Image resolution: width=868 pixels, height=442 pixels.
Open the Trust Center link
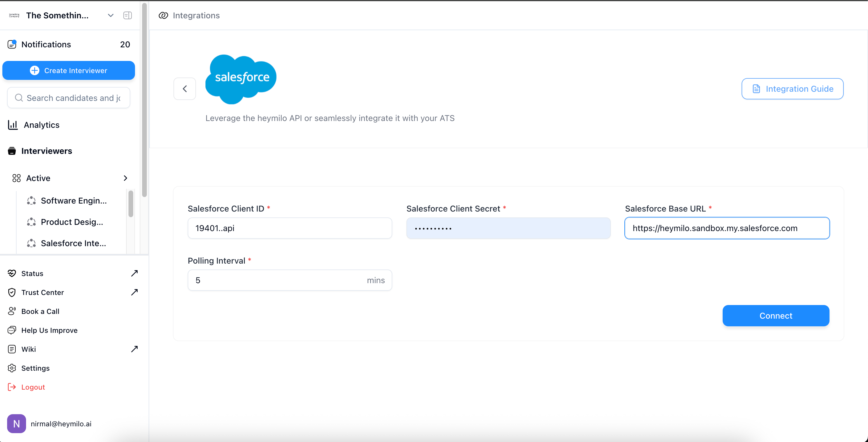[x=43, y=292]
